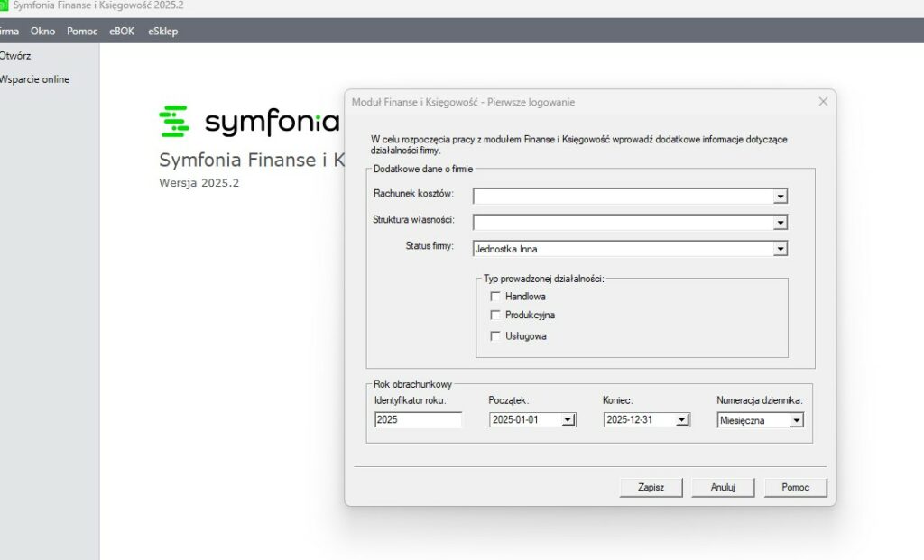Viewport: 924px width, 560px height.
Task: Click the 2025-12-31 end date value
Action: coord(629,420)
